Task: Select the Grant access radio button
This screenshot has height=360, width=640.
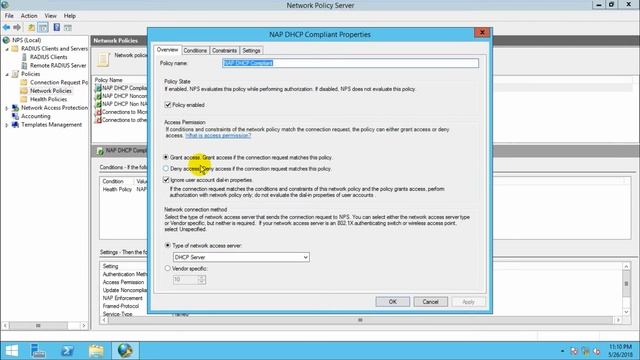Action: pos(166,157)
